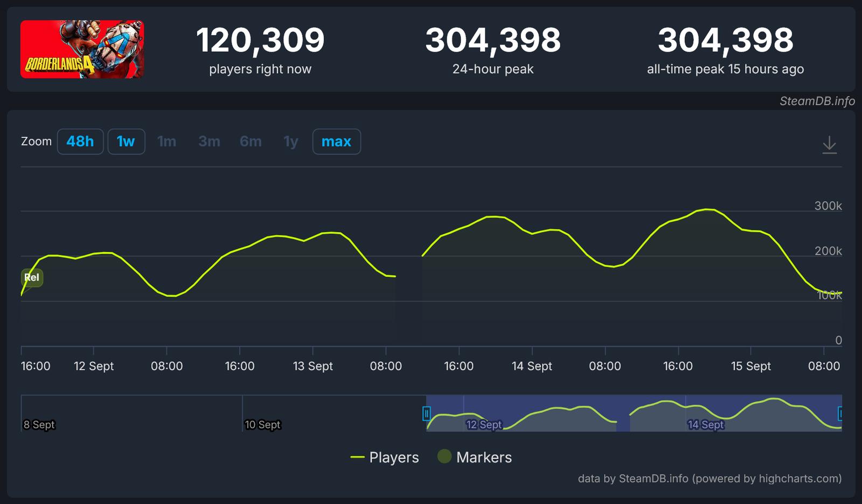
Task: Grab the right navigator range handle
Action: pyautogui.click(x=839, y=414)
